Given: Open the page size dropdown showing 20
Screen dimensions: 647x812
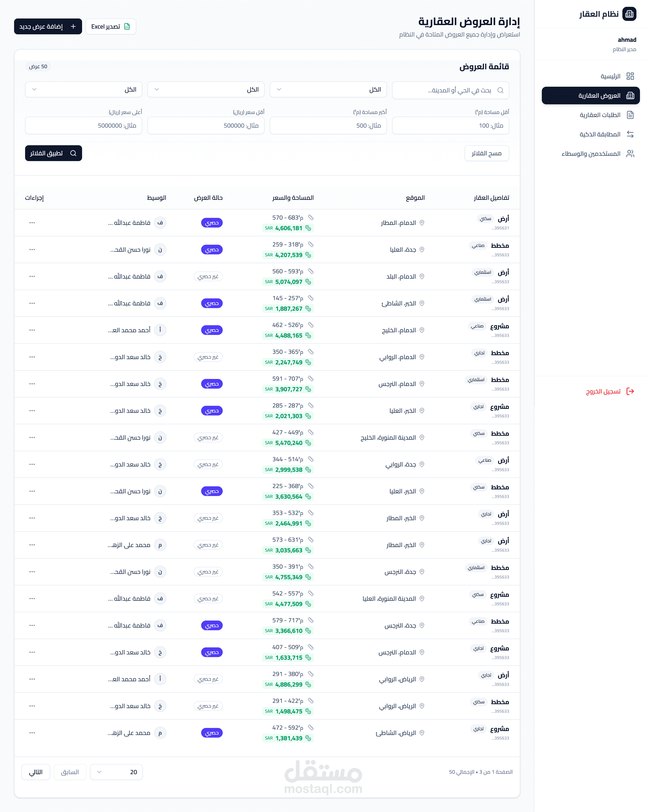Looking at the screenshot, I should 116,772.
